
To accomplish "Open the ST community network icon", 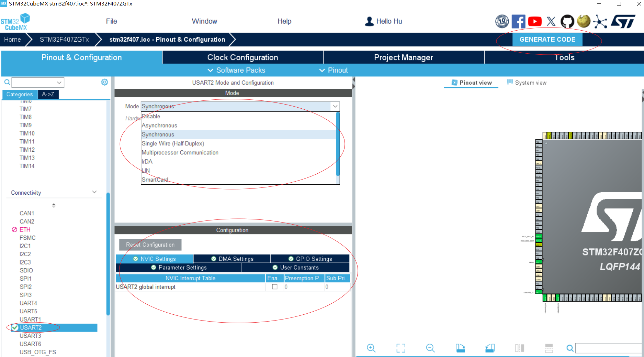I will (x=600, y=21).
